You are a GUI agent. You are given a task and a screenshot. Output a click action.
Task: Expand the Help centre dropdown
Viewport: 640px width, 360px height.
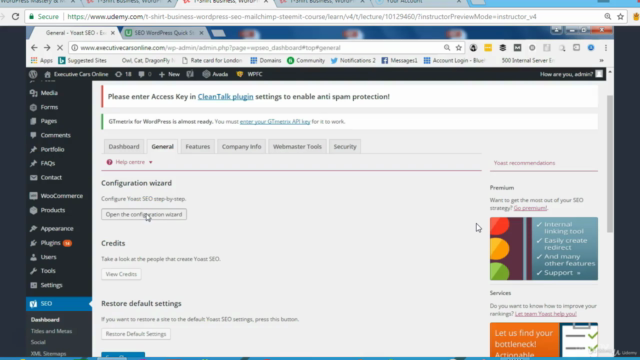[x=129, y=162]
